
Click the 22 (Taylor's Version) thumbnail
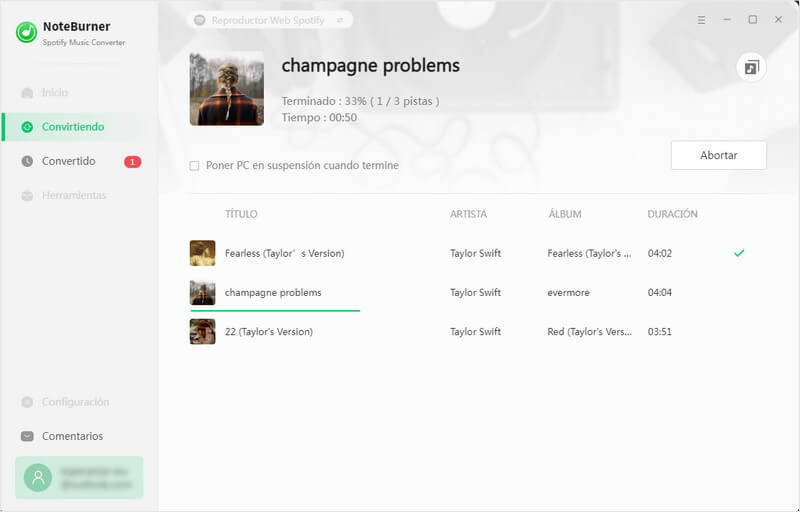(203, 331)
